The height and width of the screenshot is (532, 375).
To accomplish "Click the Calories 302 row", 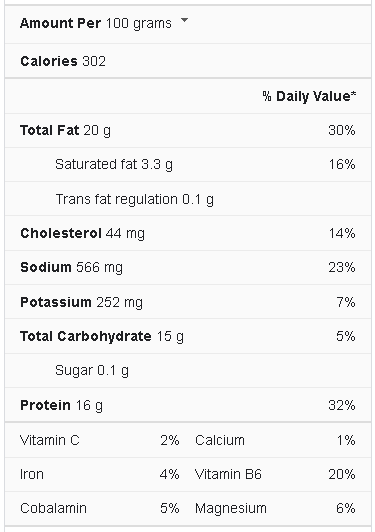I will click(x=188, y=61).
